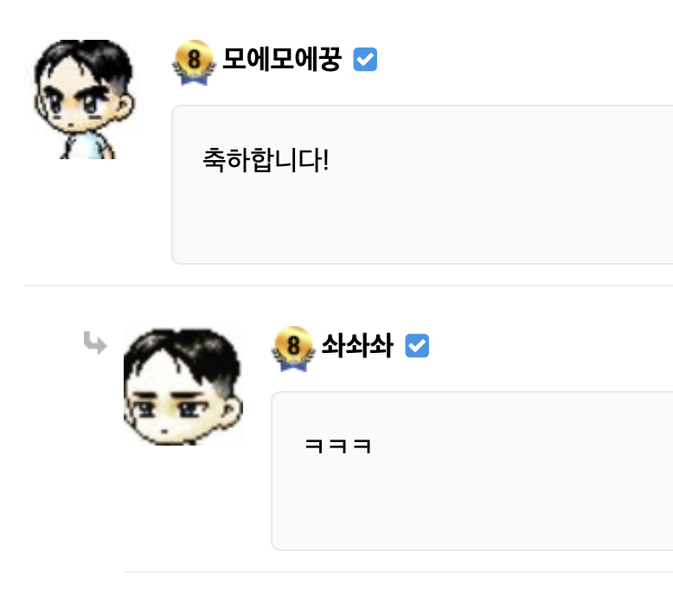
Task: Click the level 8 medal beside 모에모에꿍
Action: tap(192, 61)
